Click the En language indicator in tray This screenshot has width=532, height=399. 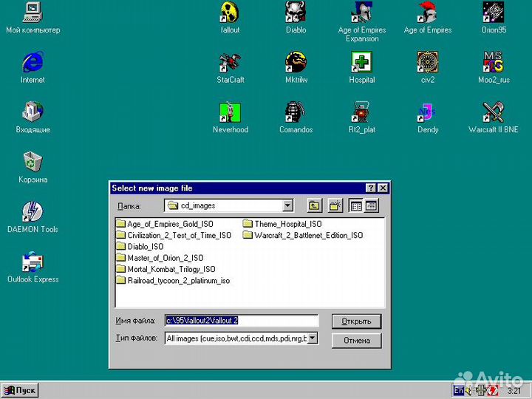click(x=458, y=391)
